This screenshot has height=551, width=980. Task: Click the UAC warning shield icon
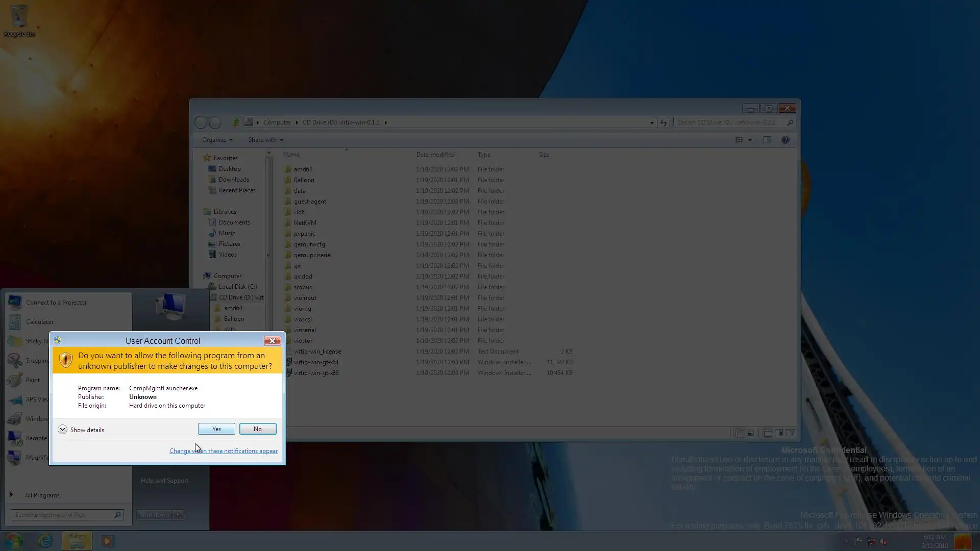[65, 360]
